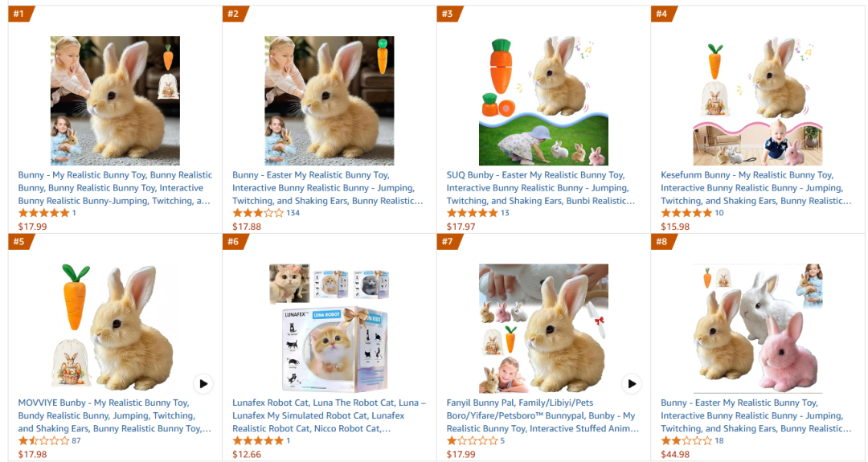868x462 pixels.
Task: Click the 3-star rating with 134 reviews
Action: pos(258,213)
